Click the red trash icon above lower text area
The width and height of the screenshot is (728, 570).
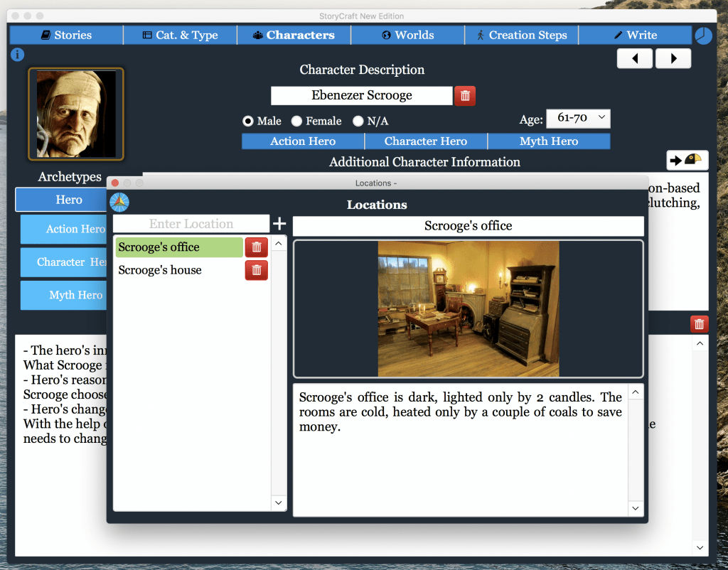click(x=700, y=324)
